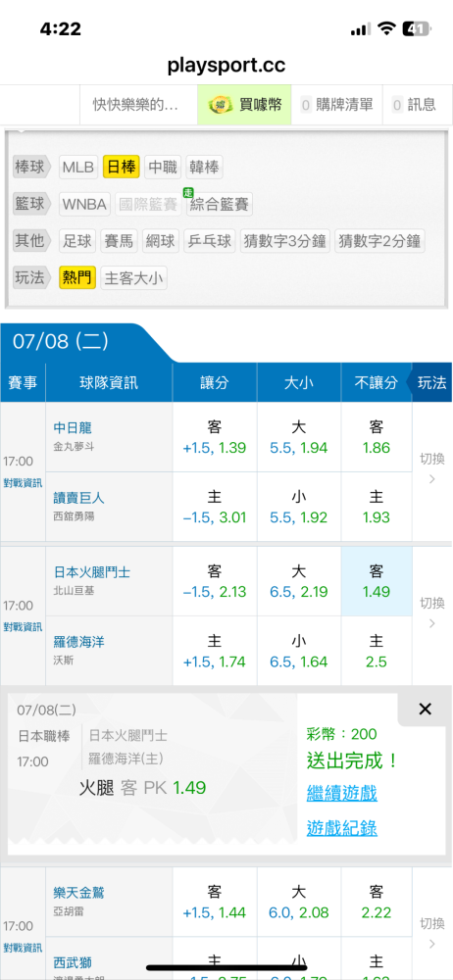453x980 pixels.
Task: Select 猜數字3分鐘 game
Action: [284, 241]
